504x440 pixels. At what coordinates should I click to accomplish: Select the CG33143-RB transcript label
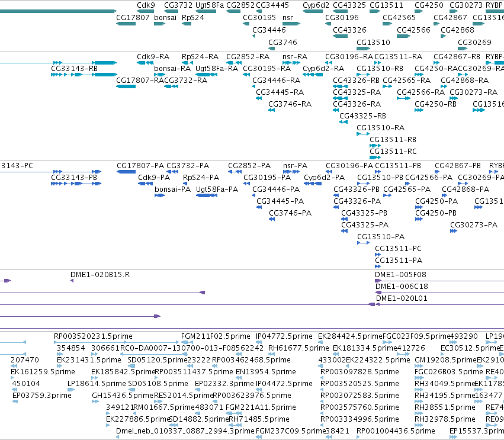(74, 69)
